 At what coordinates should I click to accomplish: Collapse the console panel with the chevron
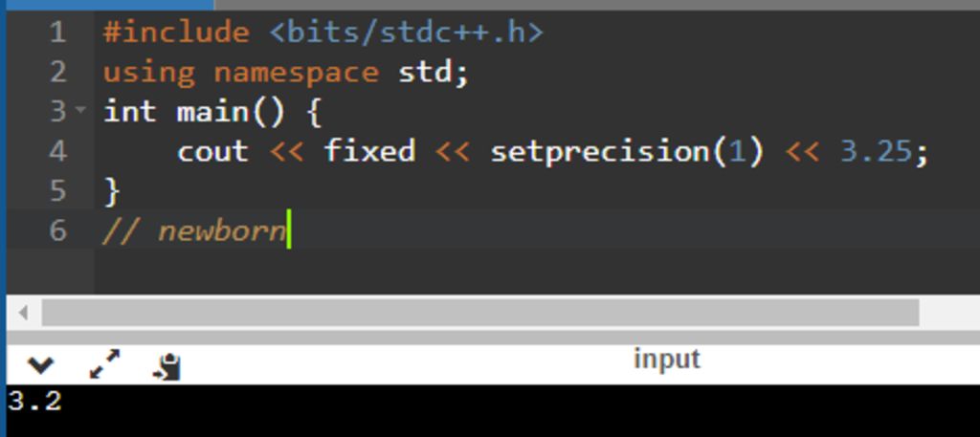coord(39,364)
